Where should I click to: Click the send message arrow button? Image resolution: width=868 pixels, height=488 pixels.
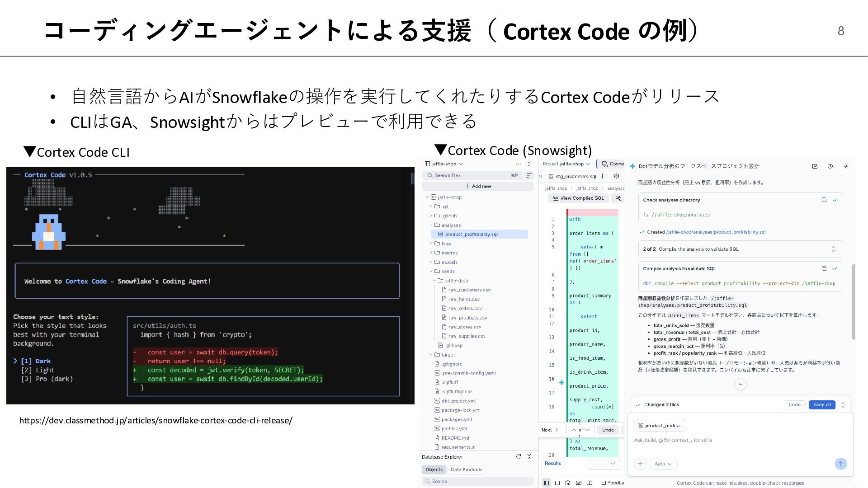pyautogui.click(x=840, y=464)
